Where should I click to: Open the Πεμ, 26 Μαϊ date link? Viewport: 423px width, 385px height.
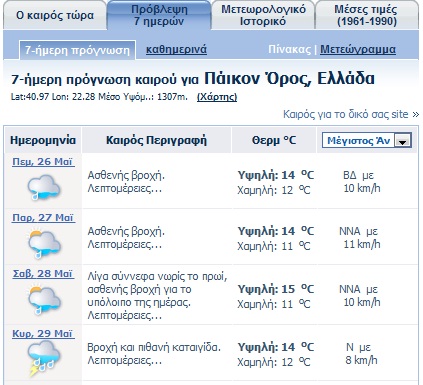[42, 162]
